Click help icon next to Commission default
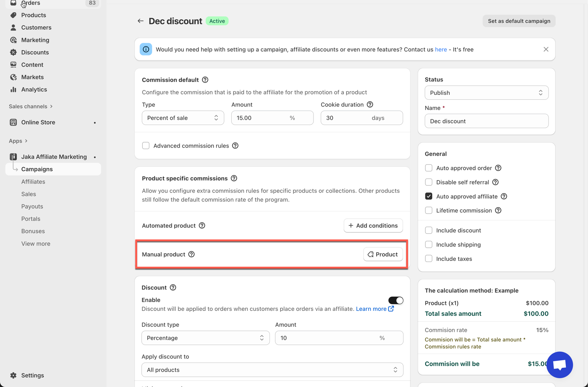This screenshot has width=588, height=387. (x=205, y=80)
